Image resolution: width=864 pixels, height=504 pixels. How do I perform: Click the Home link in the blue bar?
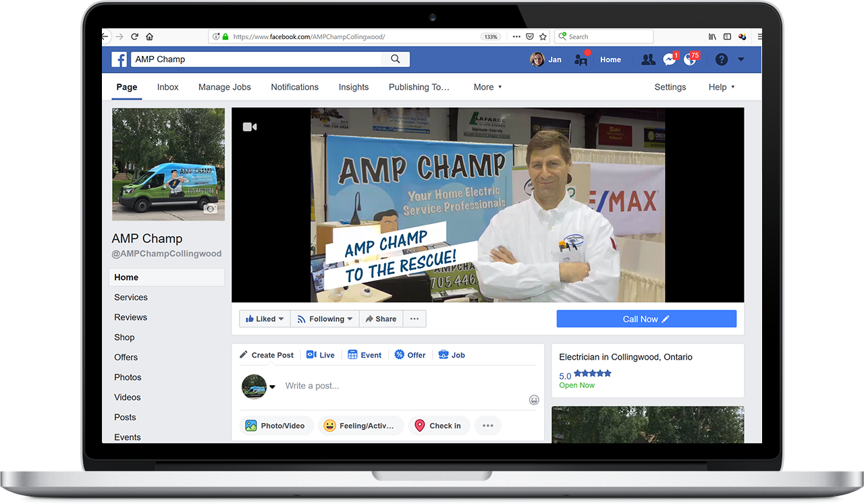point(610,59)
